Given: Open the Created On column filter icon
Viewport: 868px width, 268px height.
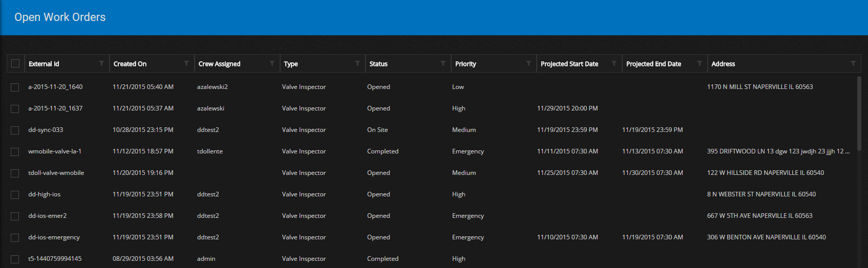Looking at the screenshot, I should pyautogui.click(x=186, y=63).
